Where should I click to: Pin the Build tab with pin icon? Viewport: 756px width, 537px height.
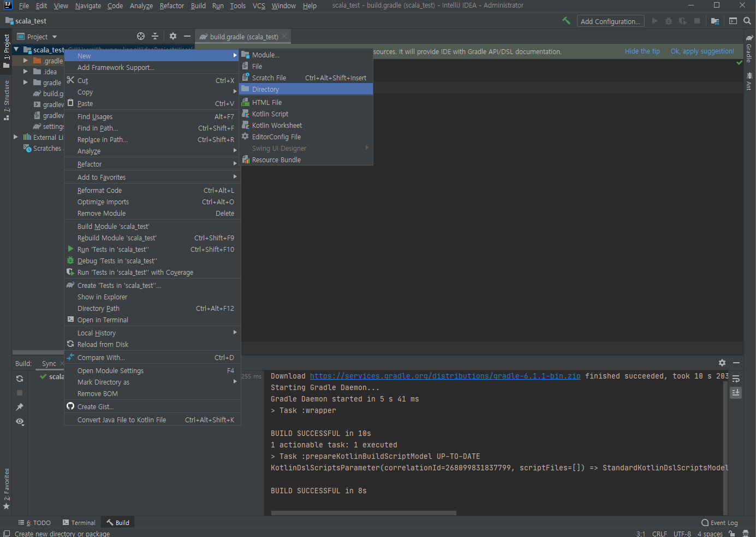[20, 407]
